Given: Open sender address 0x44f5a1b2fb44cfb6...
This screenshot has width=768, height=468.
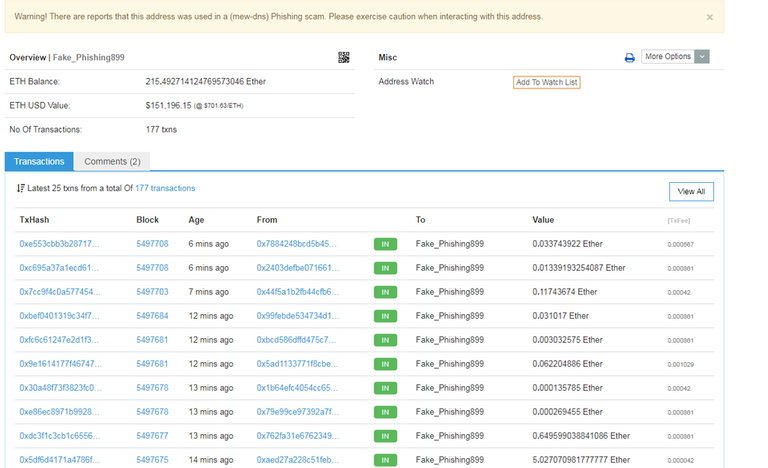Looking at the screenshot, I should 298,292.
